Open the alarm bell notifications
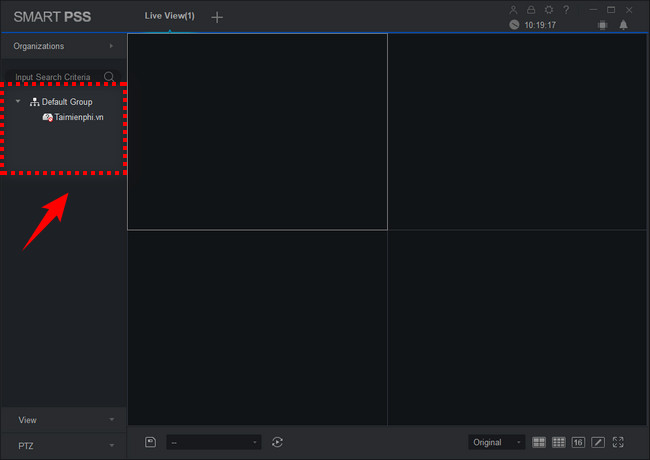The width and height of the screenshot is (650, 460). (623, 25)
